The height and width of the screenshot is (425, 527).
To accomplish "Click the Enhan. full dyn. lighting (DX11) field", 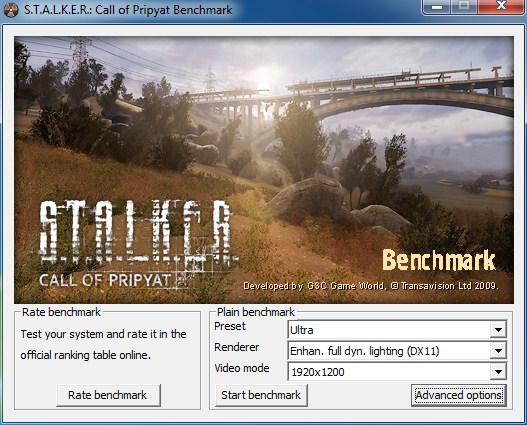I will (x=397, y=351).
